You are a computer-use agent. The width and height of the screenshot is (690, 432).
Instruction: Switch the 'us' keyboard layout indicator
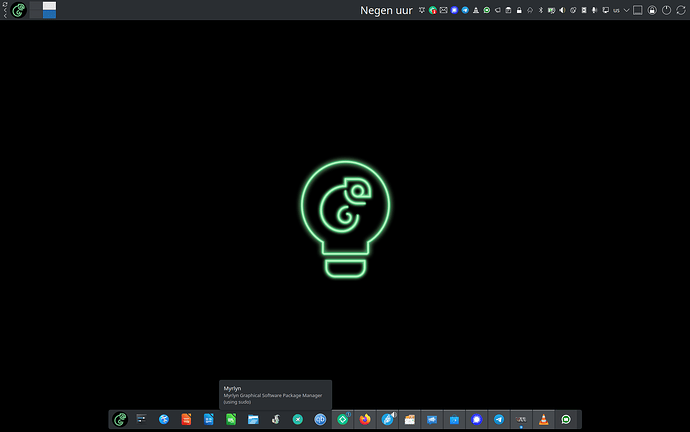coord(616,11)
